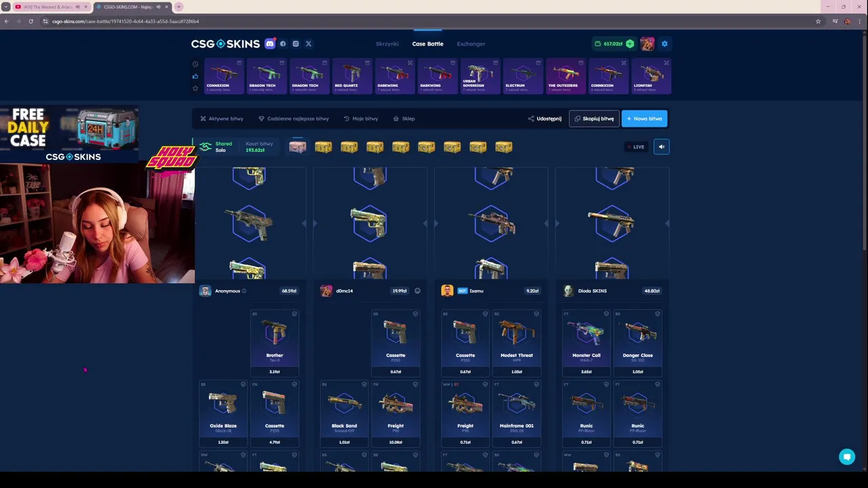868x488 pixels.
Task: Open the Case Battle tab
Action: click(x=428, y=44)
